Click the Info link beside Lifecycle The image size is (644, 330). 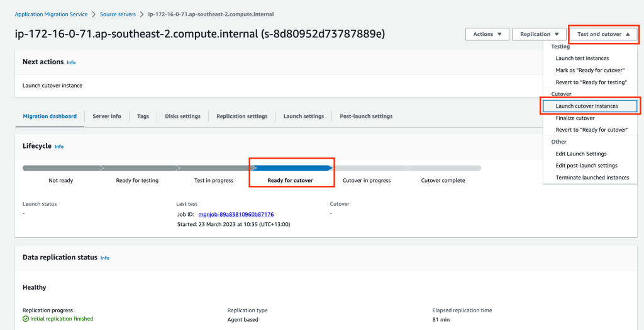59,147
